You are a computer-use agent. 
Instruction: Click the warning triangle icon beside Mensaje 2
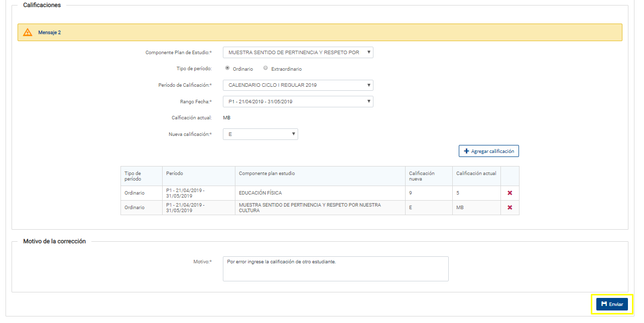coord(28,33)
